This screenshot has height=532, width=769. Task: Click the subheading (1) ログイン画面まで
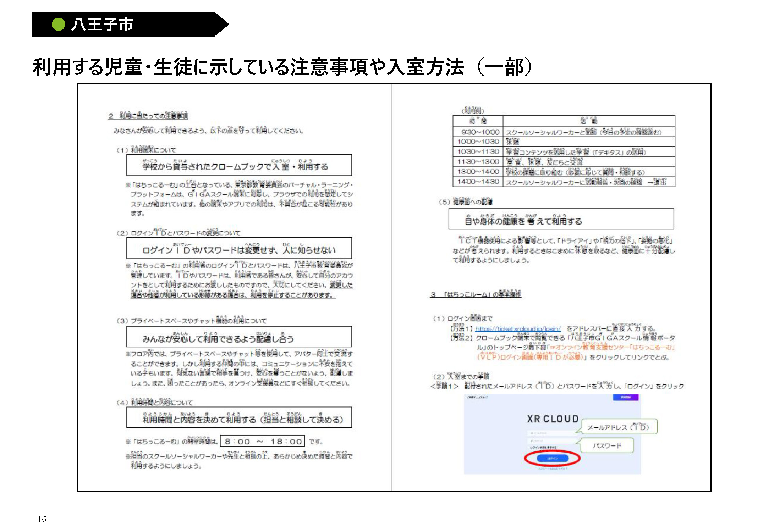point(462,318)
